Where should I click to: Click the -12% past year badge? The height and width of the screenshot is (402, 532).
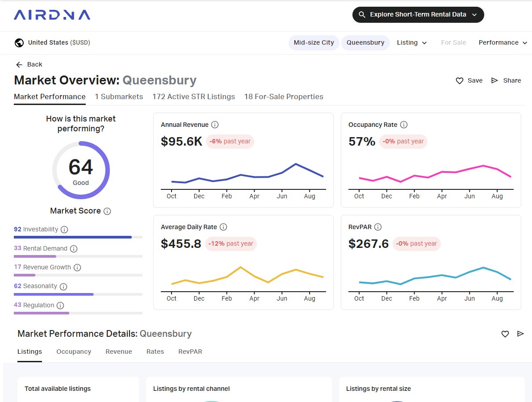[231, 243]
